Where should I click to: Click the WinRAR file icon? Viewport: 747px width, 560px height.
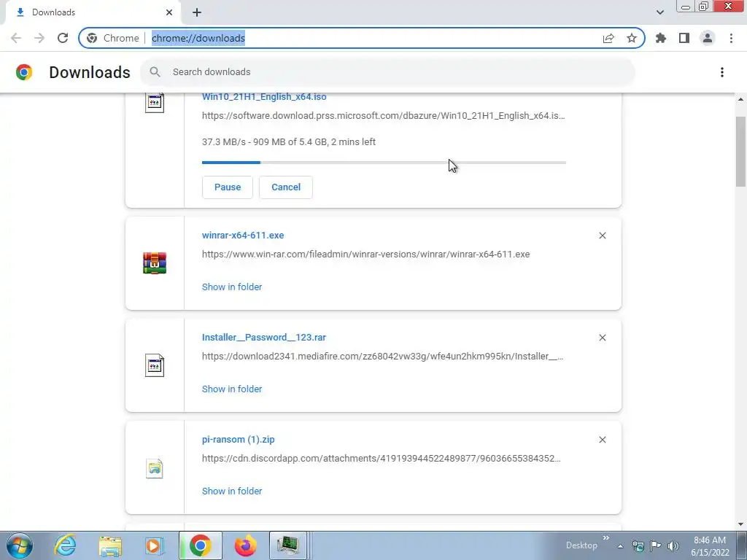coord(155,262)
